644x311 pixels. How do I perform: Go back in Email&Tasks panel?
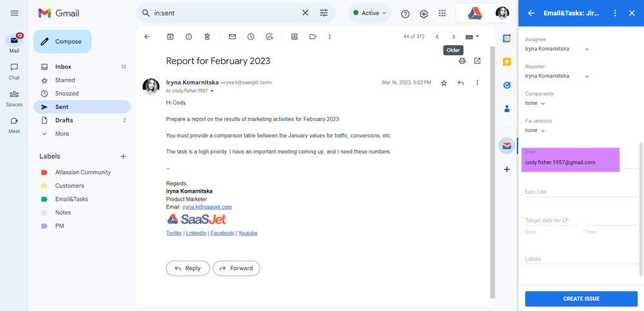(x=531, y=13)
